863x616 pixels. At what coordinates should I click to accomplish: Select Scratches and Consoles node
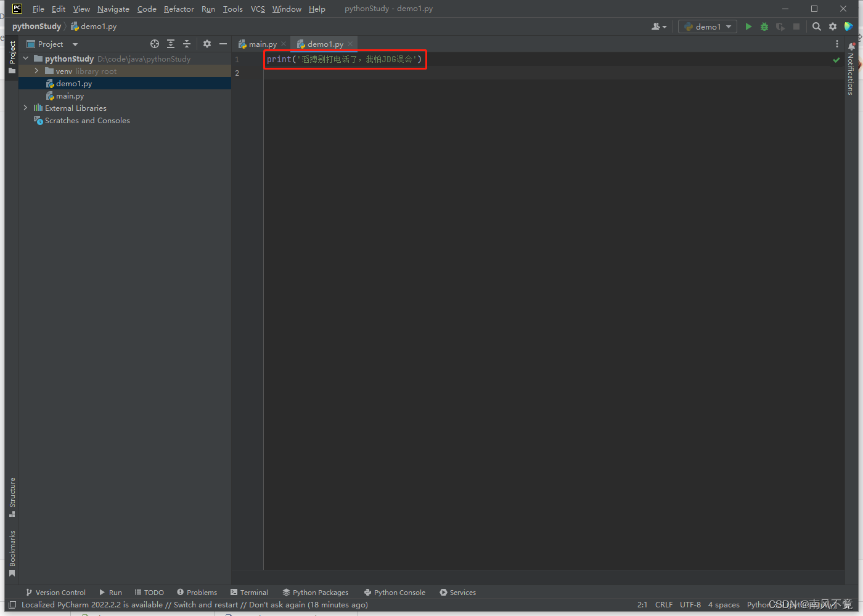[x=87, y=120]
